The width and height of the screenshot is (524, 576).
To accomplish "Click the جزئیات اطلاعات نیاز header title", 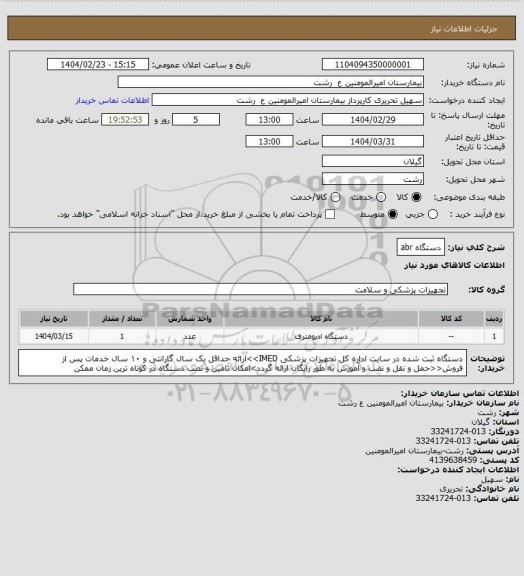I will tap(464, 29).
